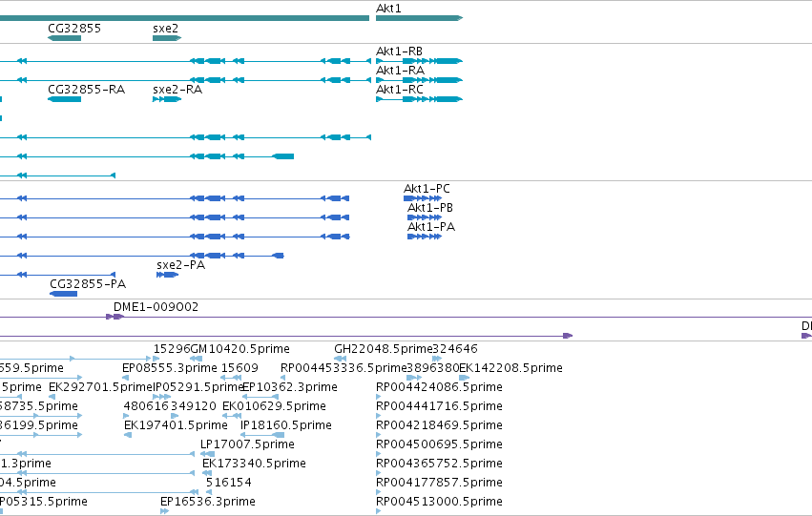
Task: Click EST label RP004500695.5prime
Action: [x=439, y=444]
